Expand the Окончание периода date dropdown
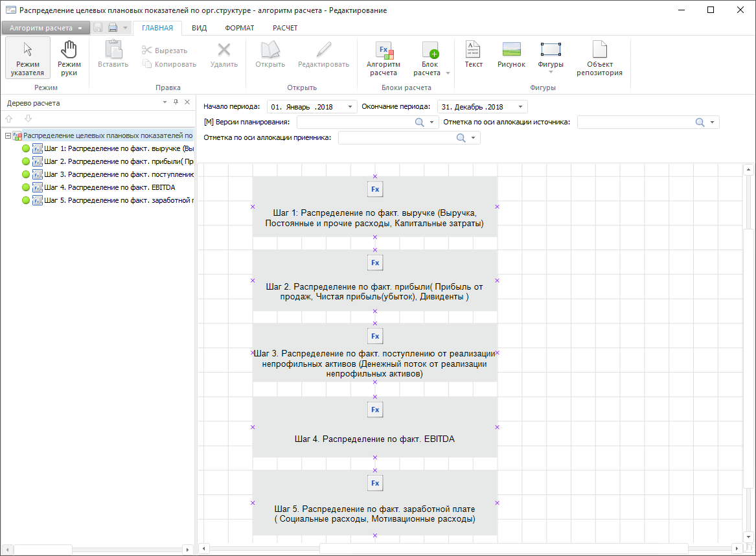 521,107
